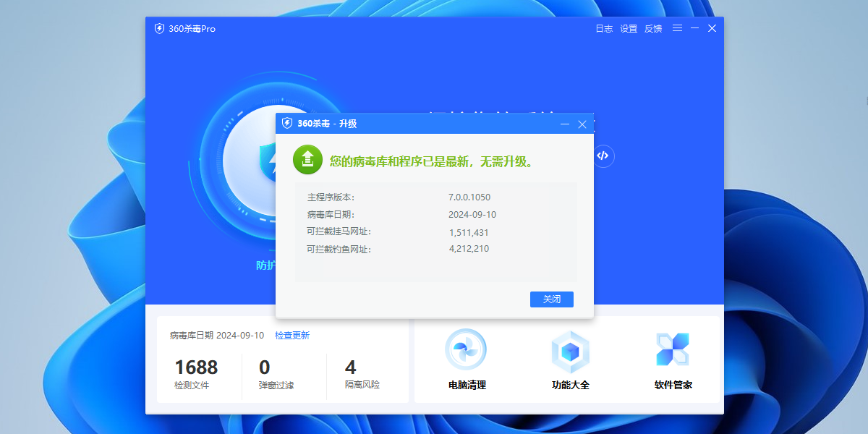The width and height of the screenshot is (868, 434).
Task: Open the 功能大全 feature toolbox
Action: point(570,359)
